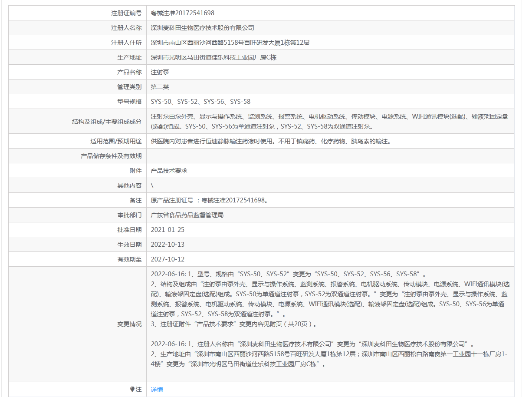The width and height of the screenshot is (532, 397).
Task: Click the 结构及组成/主要组成成分 row label
Action: pyautogui.click(x=107, y=122)
